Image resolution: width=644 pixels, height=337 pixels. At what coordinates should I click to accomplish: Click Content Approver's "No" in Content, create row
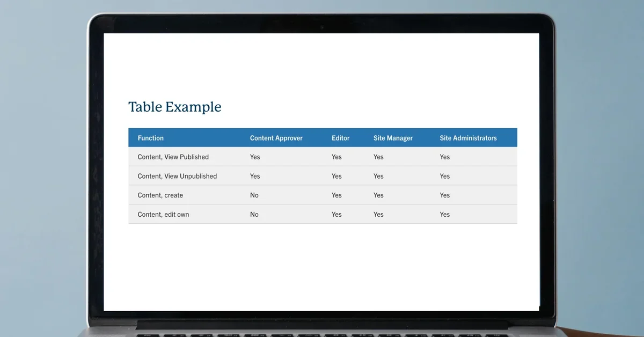(x=254, y=195)
